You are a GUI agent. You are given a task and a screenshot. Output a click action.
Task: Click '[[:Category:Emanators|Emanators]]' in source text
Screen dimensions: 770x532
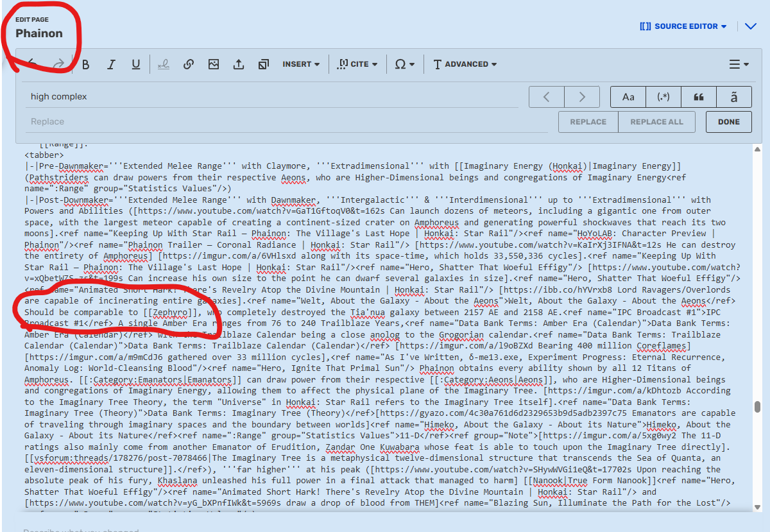pyautogui.click(x=158, y=379)
